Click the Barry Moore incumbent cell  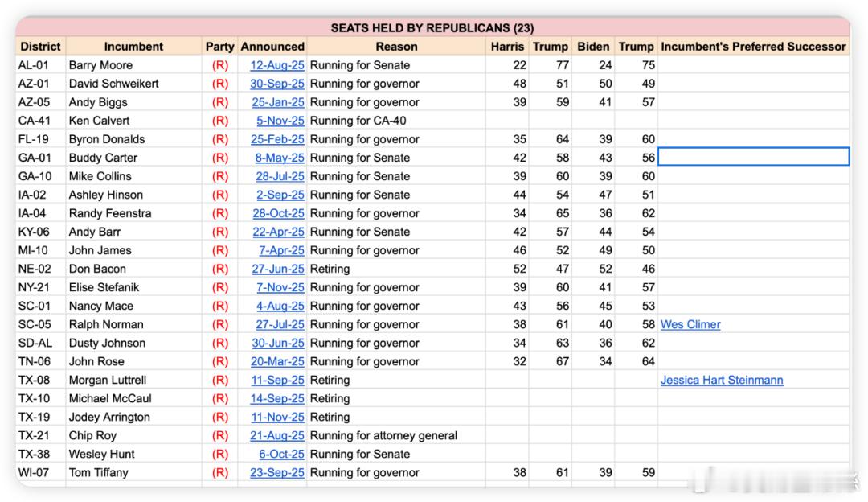[133, 65]
